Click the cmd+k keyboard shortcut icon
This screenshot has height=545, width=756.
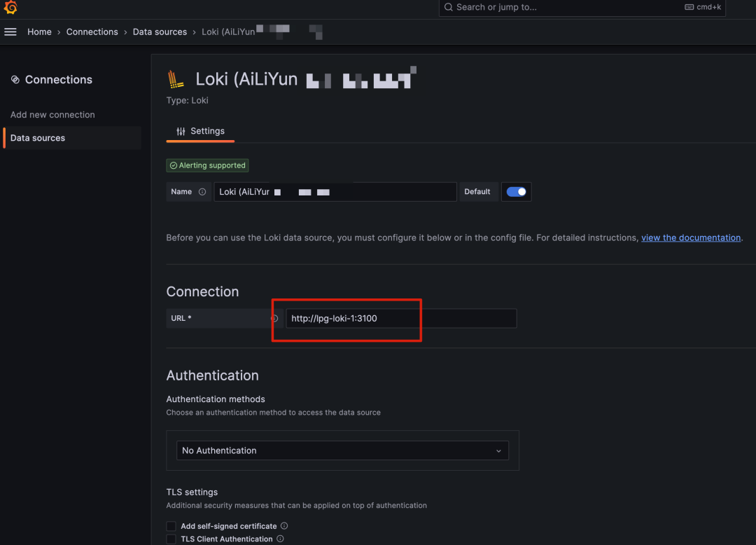click(689, 7)
